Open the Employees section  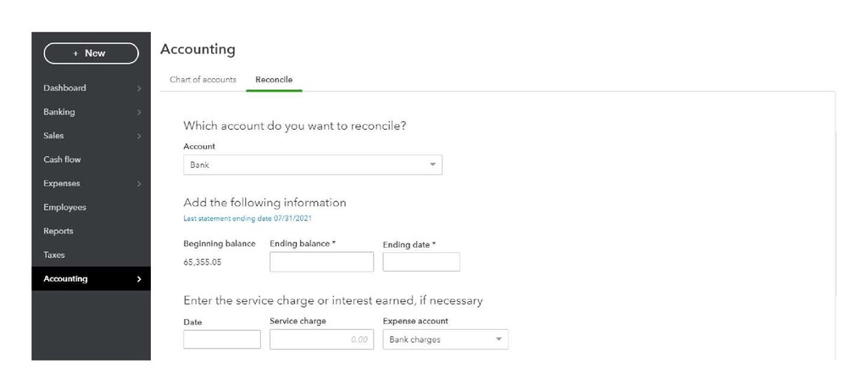64,207
